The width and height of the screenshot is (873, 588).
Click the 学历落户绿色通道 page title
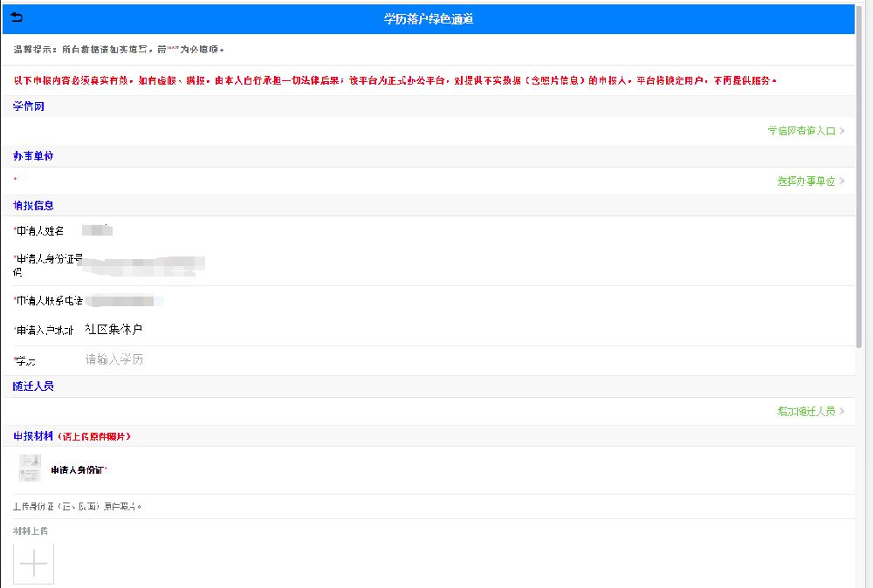(x=428, y=19)
